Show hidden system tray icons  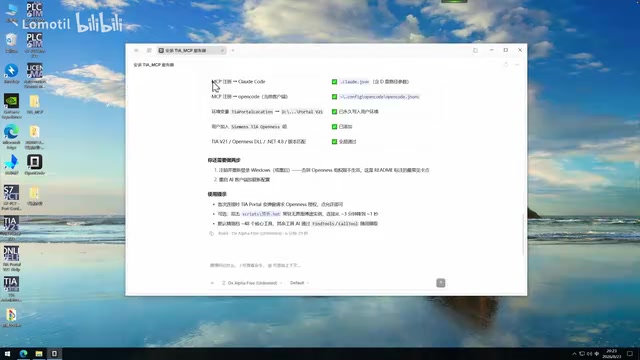pyautogui.click(x=574, y=353)
